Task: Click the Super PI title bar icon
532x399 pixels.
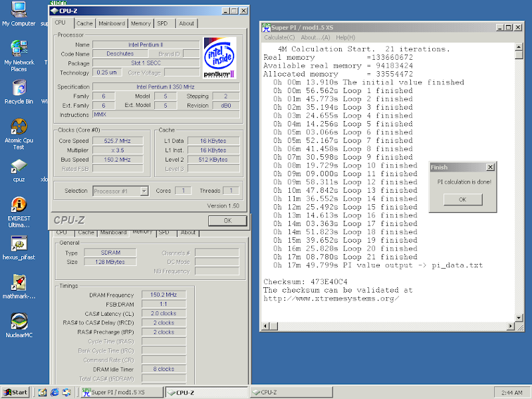Action: (267, 27)
